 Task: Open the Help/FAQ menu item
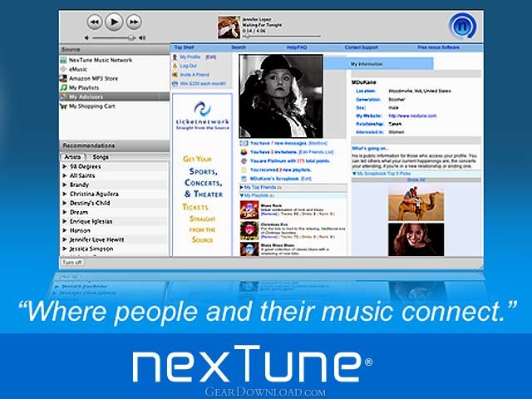(x=296, y=47)
